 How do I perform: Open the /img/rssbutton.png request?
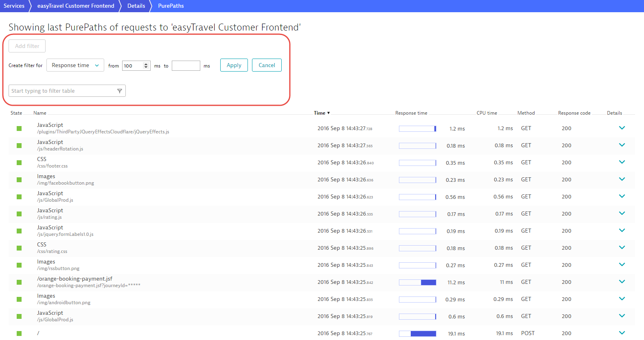point(58,268)
